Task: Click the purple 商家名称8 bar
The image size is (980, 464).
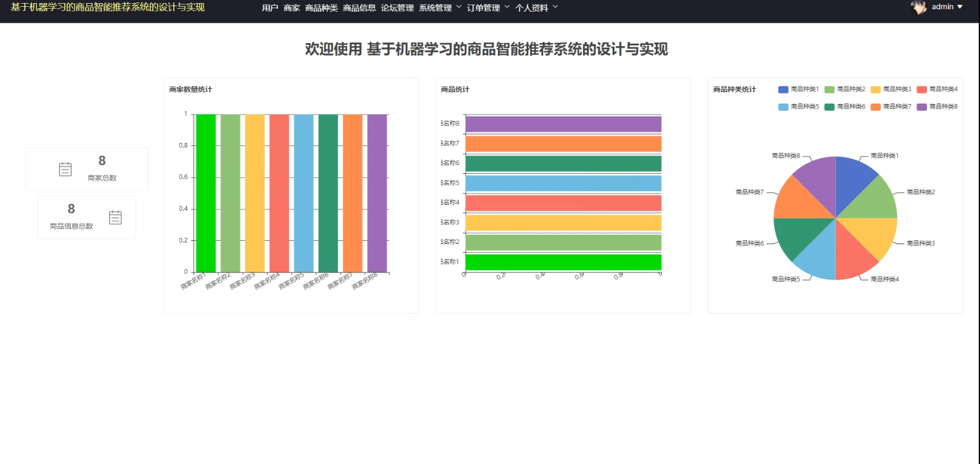Action: coord(377,193)
